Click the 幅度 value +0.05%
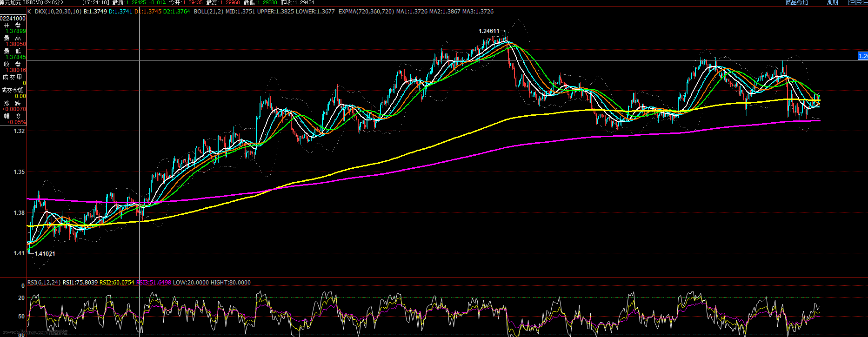Image resolution: width=868 pixels, height=337 pixels. tap(16, 122)
